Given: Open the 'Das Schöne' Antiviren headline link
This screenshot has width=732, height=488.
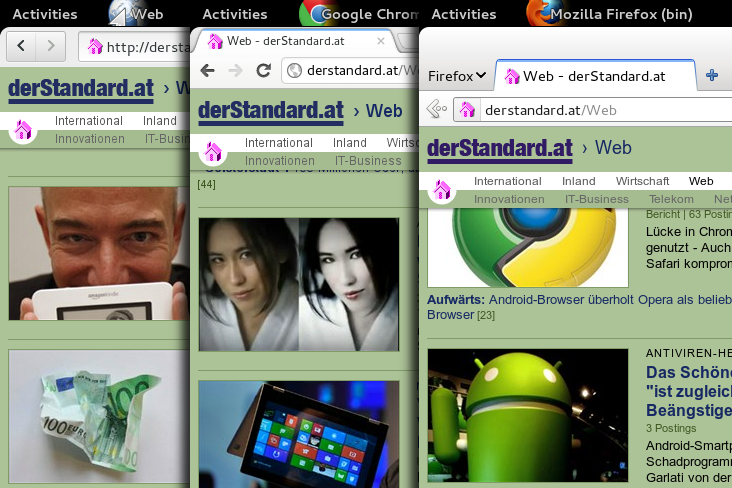Looking at the screenshot, I should tap(689, 391).
